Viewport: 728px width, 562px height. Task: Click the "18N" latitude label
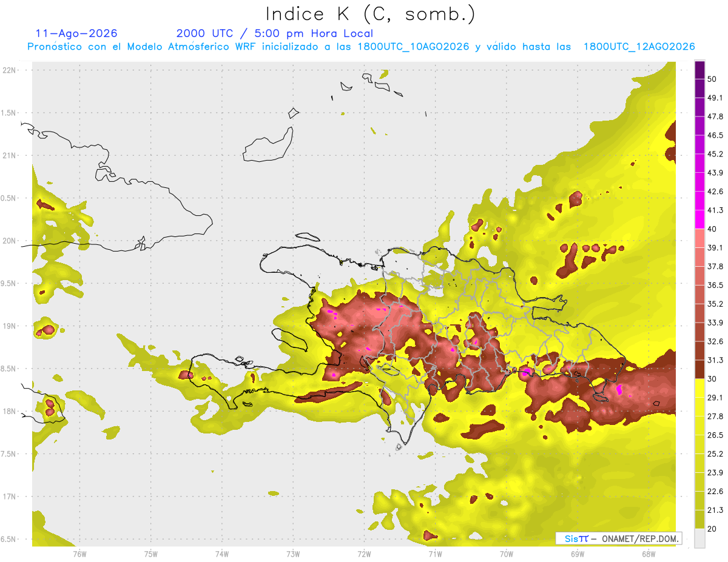(10, 412)
